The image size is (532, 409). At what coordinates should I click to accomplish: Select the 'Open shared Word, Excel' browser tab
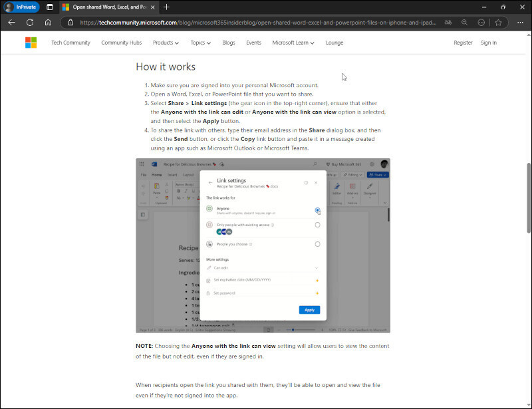(109, 7)
